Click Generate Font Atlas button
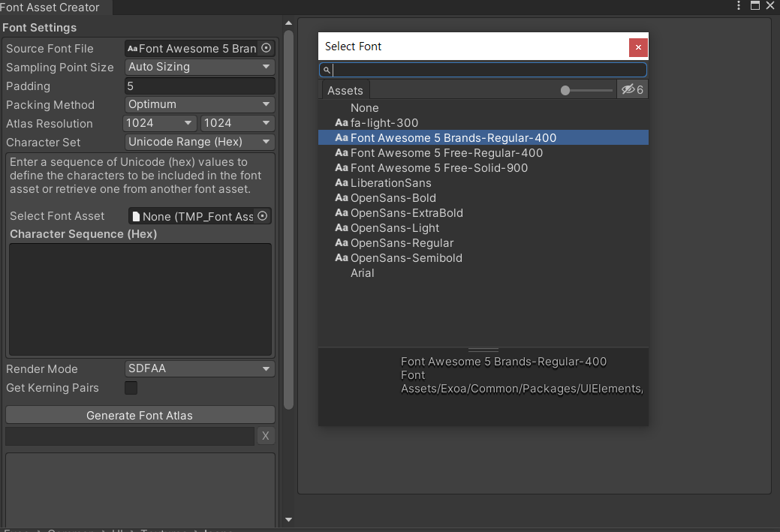Screen dimensions: 780x532 (x=140, y=415)
